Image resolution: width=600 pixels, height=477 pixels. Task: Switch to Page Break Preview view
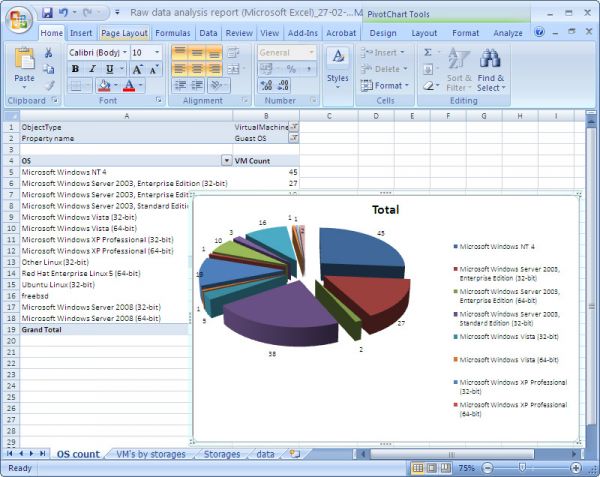point(446,468)
